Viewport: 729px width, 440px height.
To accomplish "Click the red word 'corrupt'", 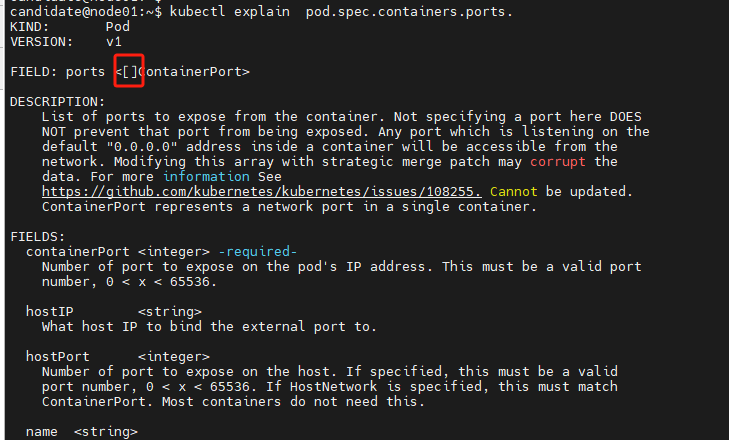I will pos(558,161).
